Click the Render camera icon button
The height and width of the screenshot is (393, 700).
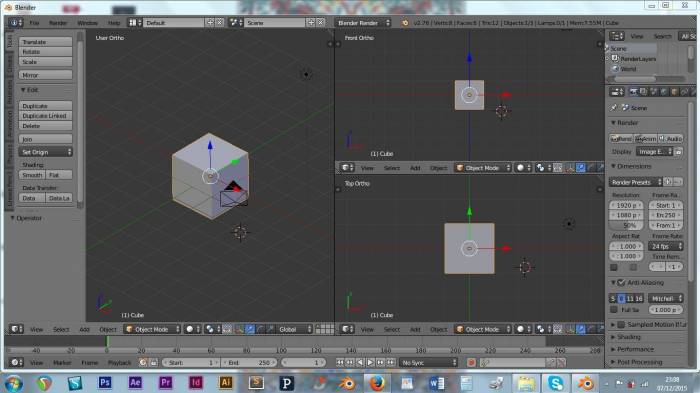(x=621, y=139)
